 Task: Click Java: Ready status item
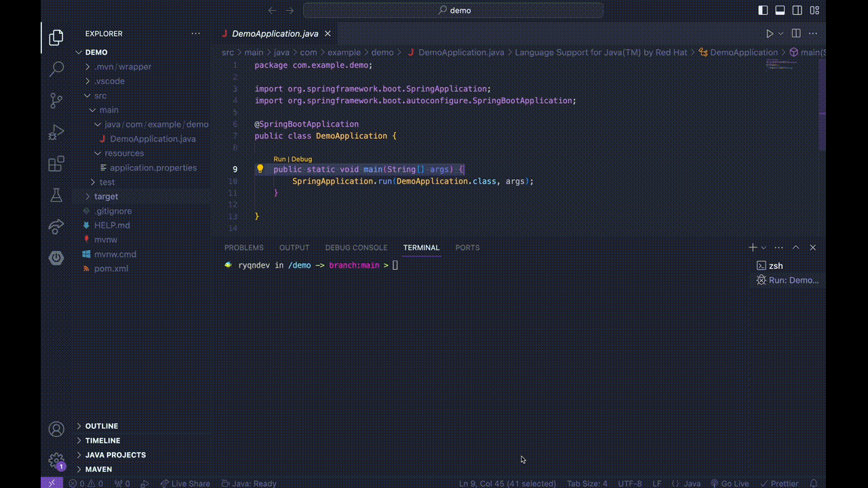point(249,483)
